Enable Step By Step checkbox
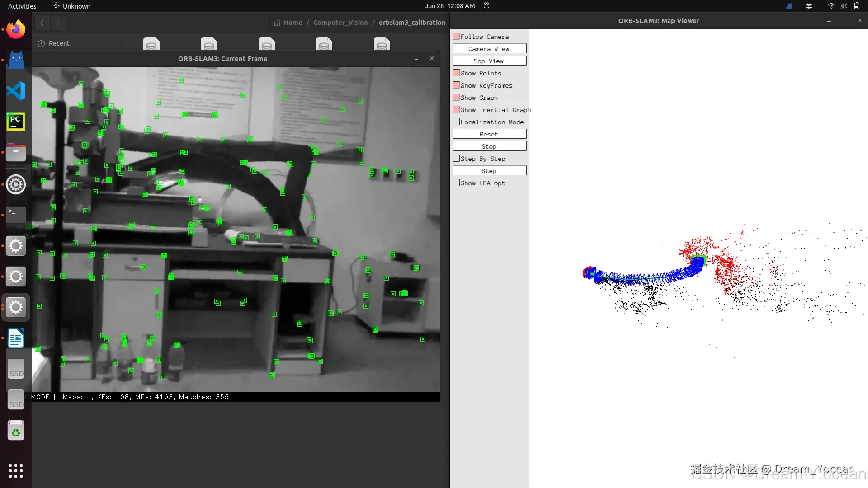 (x=456, y=158)
